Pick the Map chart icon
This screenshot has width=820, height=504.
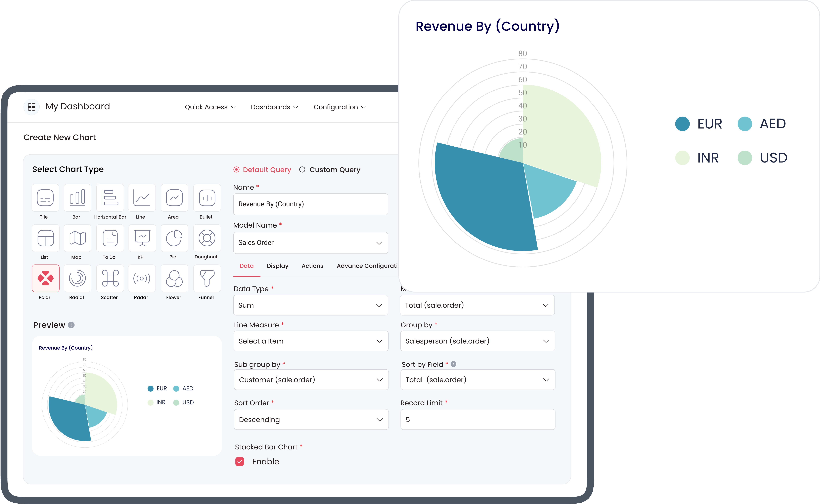[77, 238]
